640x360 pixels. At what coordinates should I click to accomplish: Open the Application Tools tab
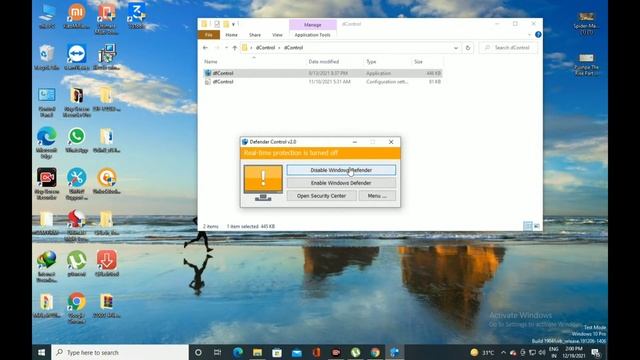pos(312,35)
